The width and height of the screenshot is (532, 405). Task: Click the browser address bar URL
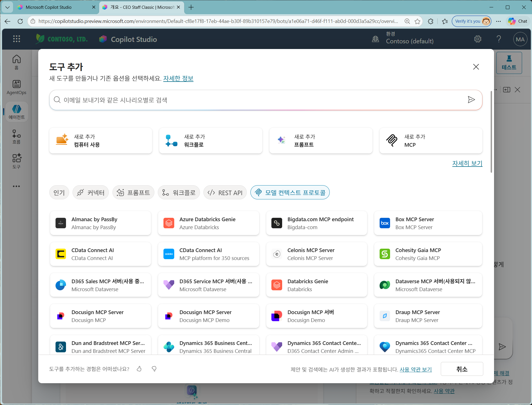click(x=218, y=21)
